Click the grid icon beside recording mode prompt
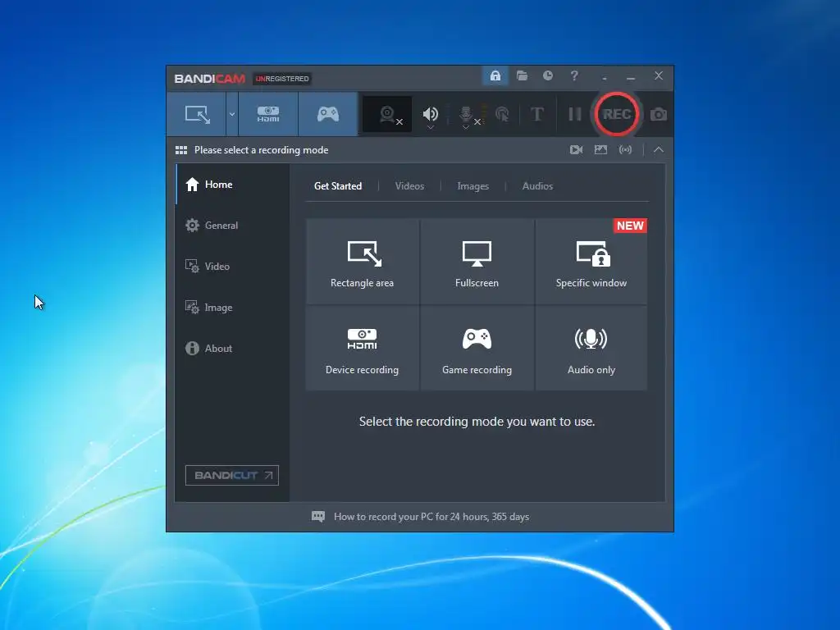 pos(181,150)
